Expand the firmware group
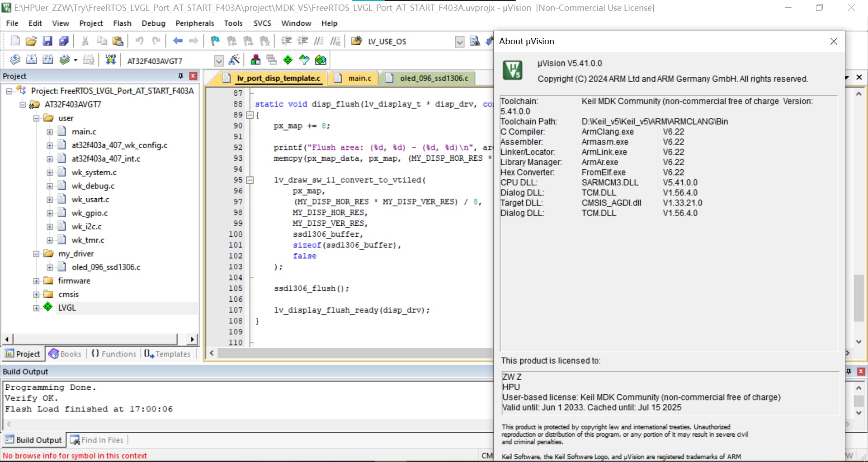 click(x=36, y=281)
